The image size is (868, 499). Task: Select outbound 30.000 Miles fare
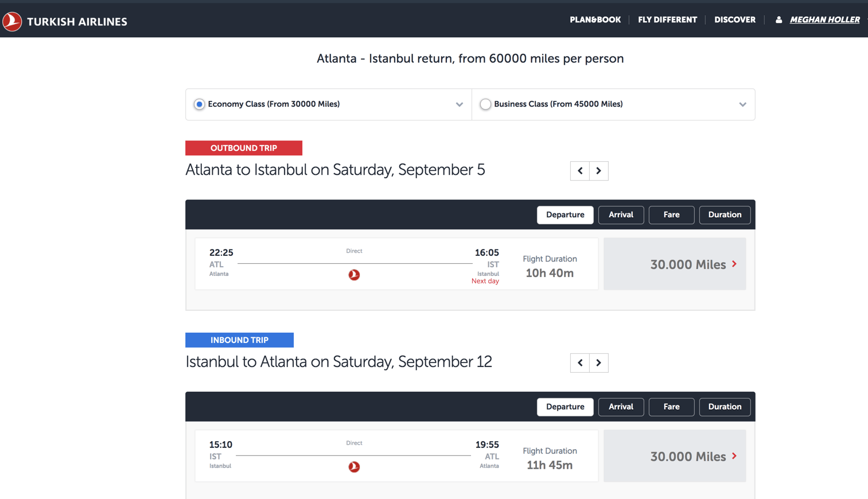[x=675, y=264]
